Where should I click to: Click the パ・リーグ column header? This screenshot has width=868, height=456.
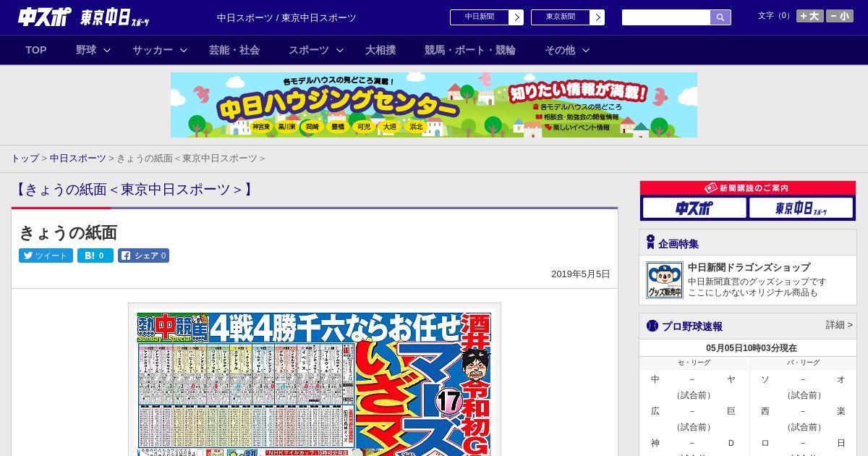(x=803, y=363)
